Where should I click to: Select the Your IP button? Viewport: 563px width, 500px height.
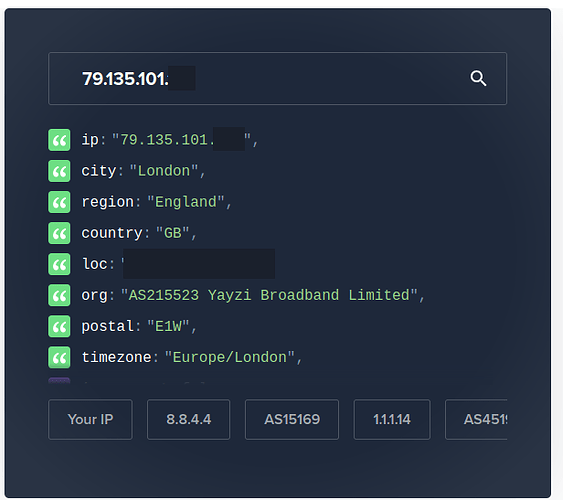point(90,419)
